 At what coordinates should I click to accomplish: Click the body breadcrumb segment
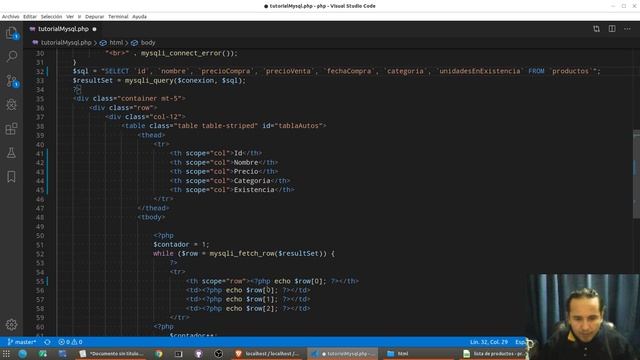pos(148,42)
